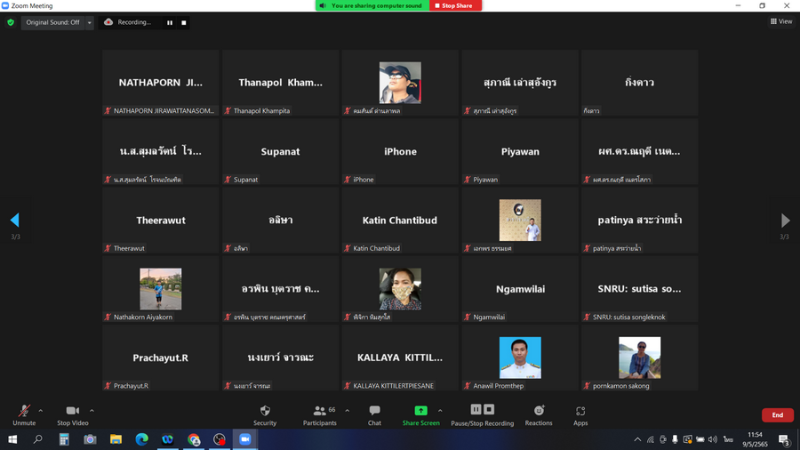The image size is (800, 450).
Task: Select Anawil Promthep's video tile
Action: tap(520, 358)
